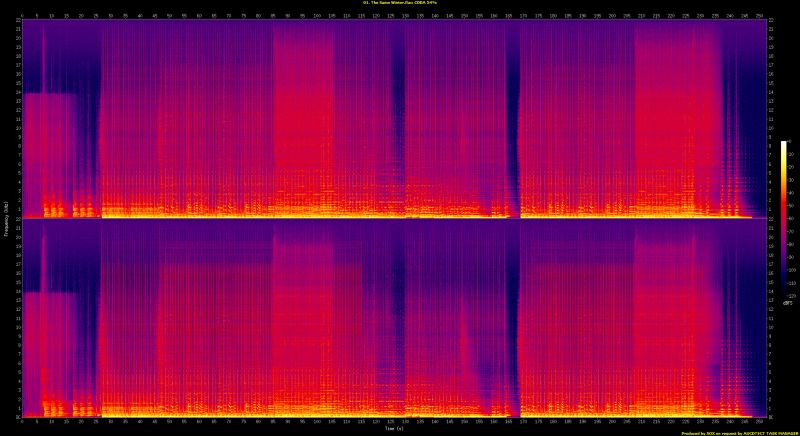Click the white top end of the color scale

click(x=784, y=144)
